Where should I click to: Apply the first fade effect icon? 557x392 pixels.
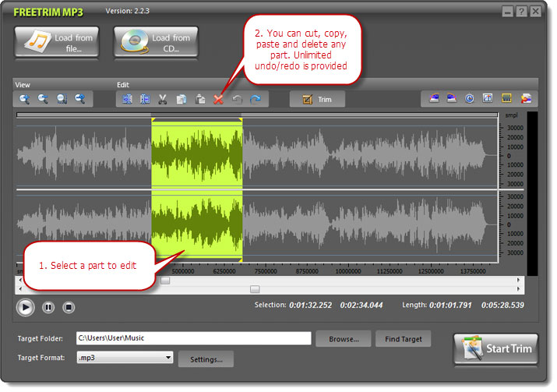434,98
